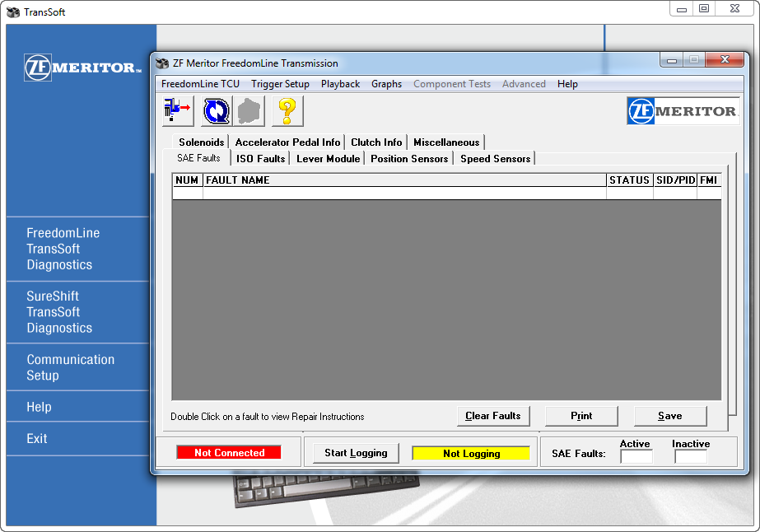Switch to the Clutch Info tab
This screenshot has height=532, width=760.
point(376,142)
